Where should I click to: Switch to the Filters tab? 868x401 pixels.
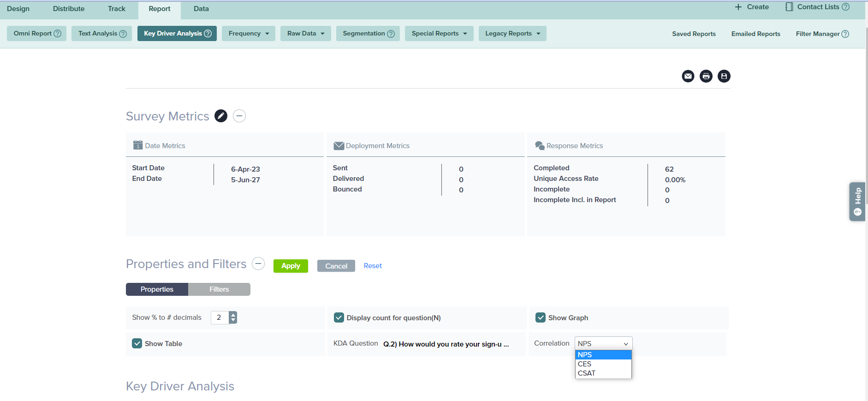point(219,289)
